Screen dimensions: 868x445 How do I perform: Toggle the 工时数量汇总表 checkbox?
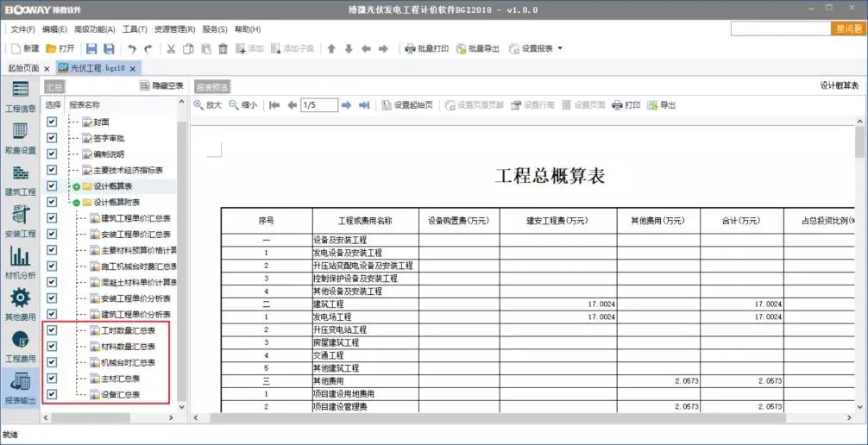(x=52, y=330)
